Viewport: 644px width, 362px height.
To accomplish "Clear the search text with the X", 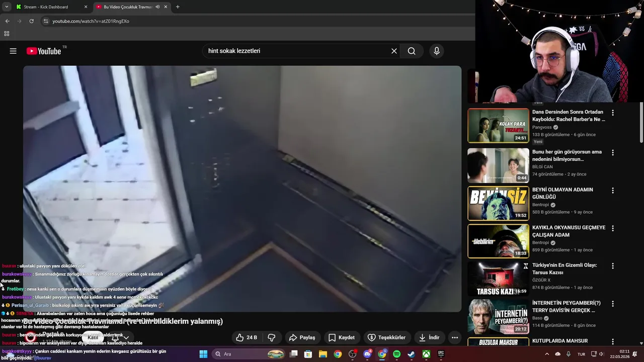I will (x=394, y=51).
